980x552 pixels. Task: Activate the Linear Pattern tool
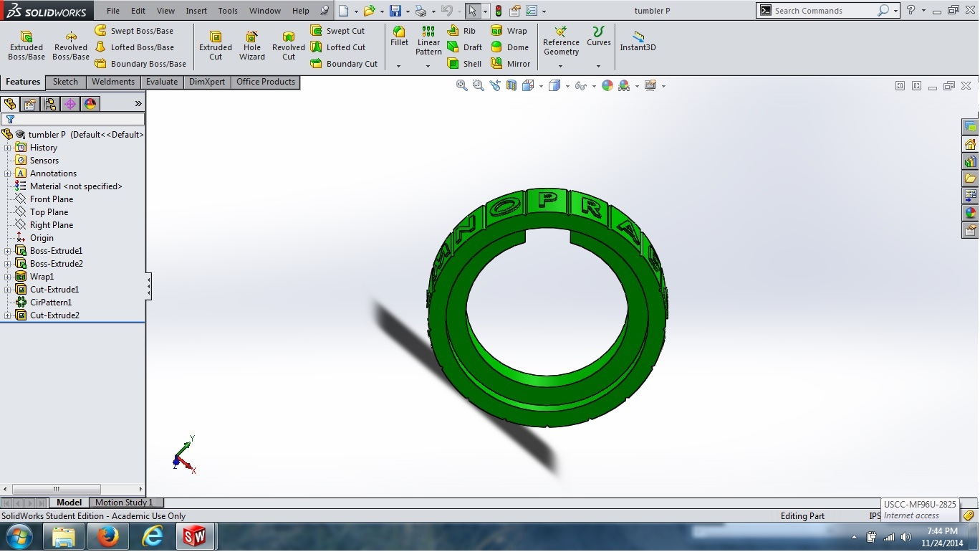pyautogui.click(x=428, y=41)
